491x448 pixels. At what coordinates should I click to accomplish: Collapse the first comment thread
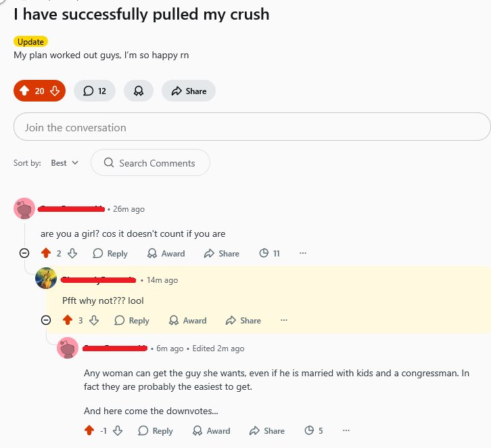(24, 253)
